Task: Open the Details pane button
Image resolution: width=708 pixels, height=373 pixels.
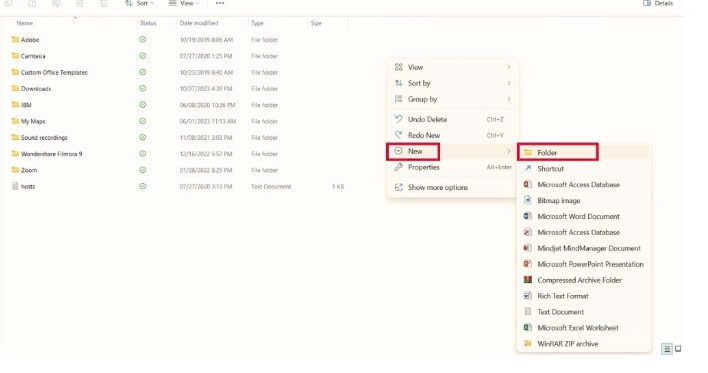Action: [x=658, y=3]
